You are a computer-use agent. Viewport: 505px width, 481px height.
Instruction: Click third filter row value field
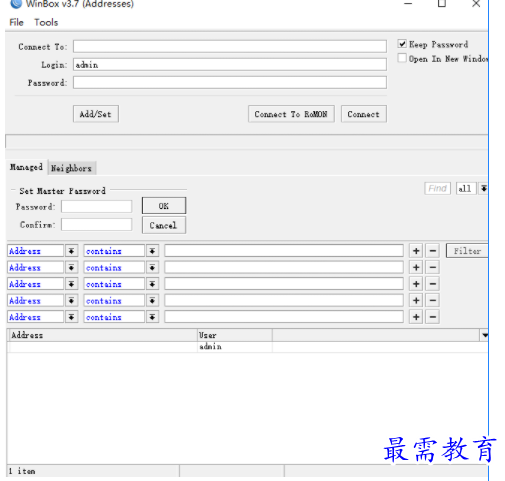tap(284, 284)
